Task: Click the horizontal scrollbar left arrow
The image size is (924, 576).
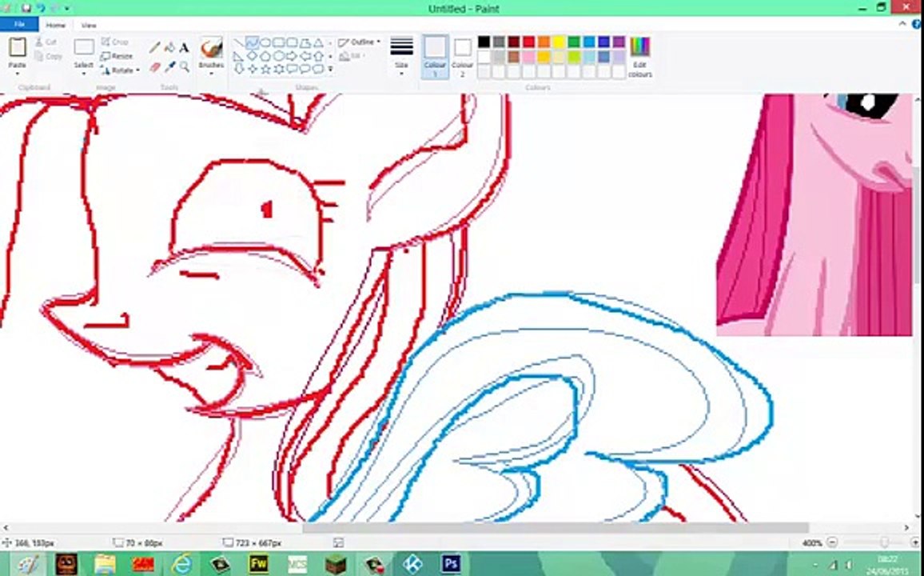Action: click(x=6, y=528)
